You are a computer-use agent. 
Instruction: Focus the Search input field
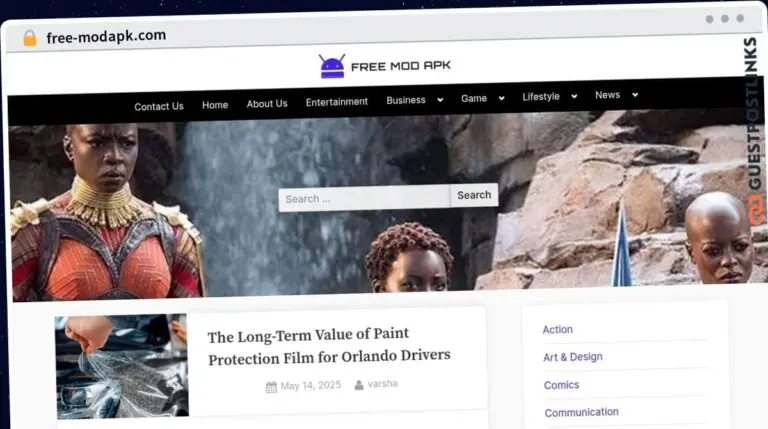pos(364,198)
